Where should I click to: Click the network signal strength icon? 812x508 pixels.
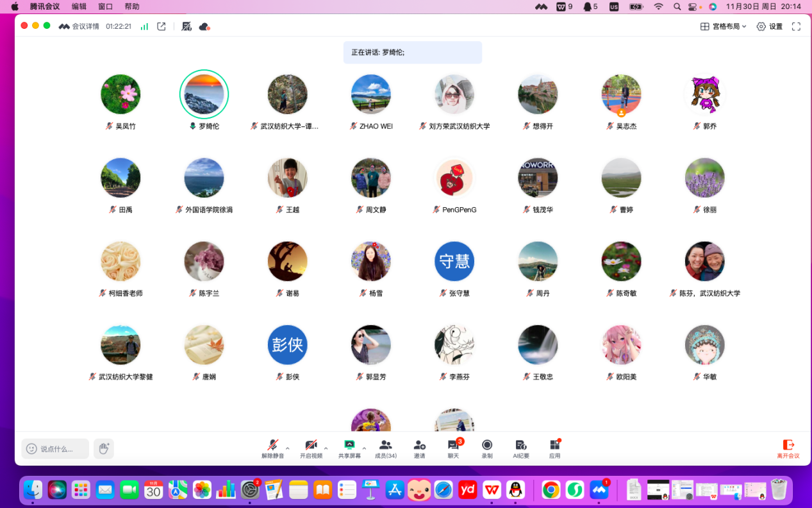coord(144,26)
